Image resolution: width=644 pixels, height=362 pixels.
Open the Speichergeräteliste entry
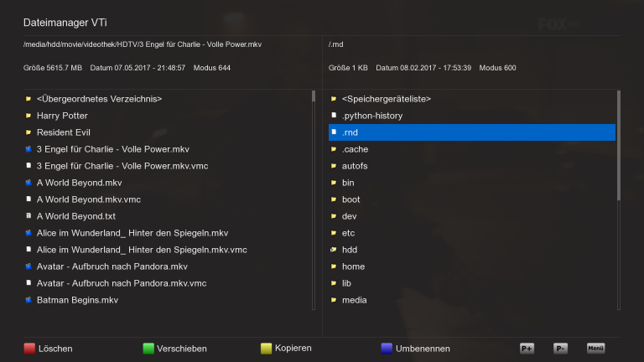tap(386, 99)
